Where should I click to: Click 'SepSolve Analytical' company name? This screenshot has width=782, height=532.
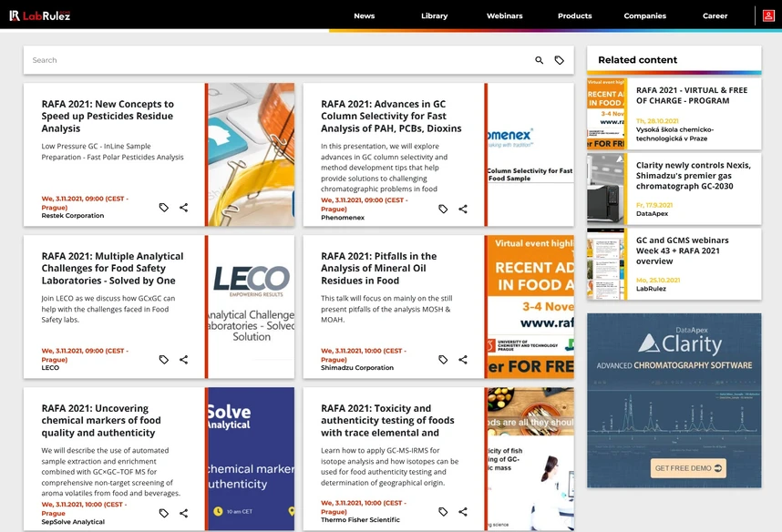73,522
